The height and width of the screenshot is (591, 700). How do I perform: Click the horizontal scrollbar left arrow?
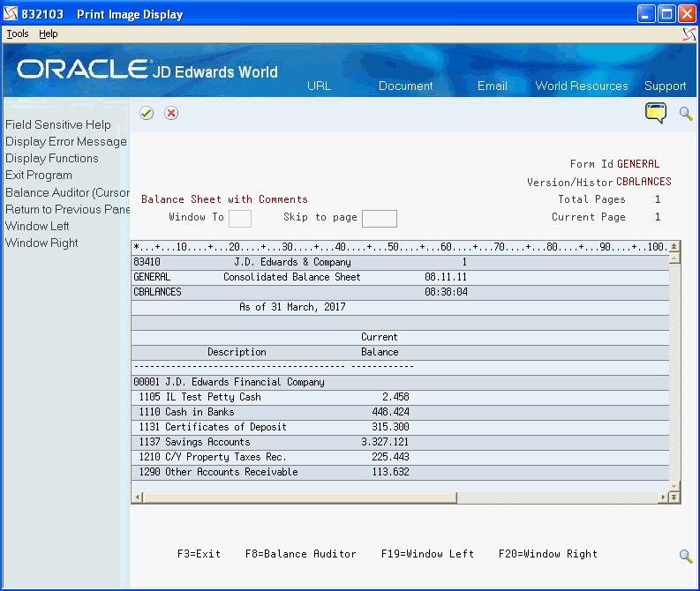point(138,497)
